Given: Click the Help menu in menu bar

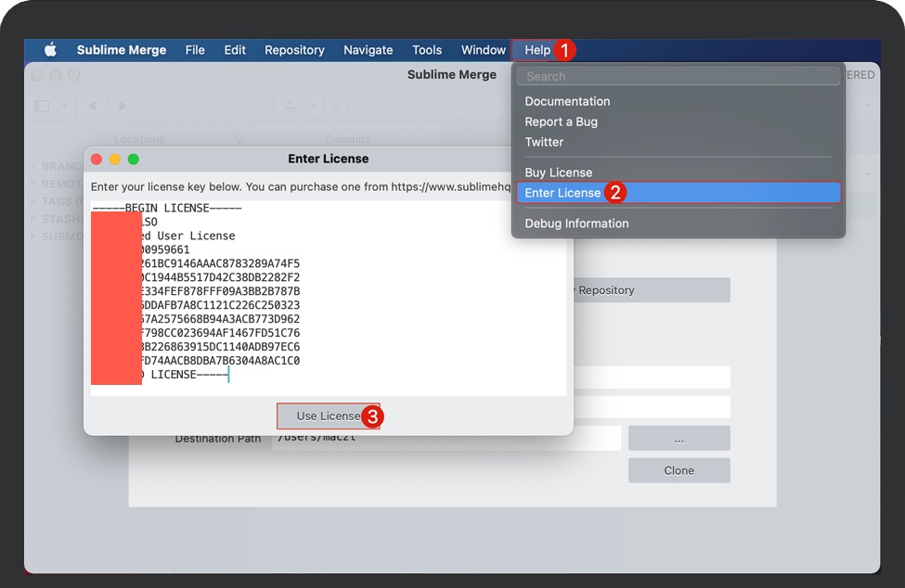Looking at the screenshot, I should (537, 50).
